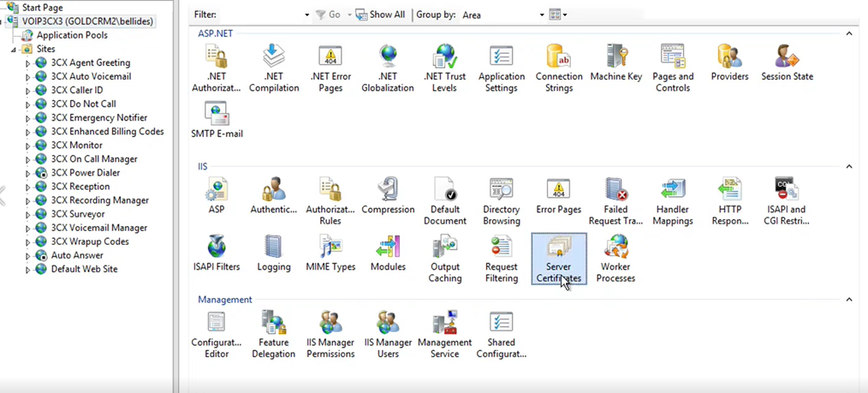Open the Group by Area dropdown
Viewport: 868px width, 393px height.
click(x=543, y=15)
